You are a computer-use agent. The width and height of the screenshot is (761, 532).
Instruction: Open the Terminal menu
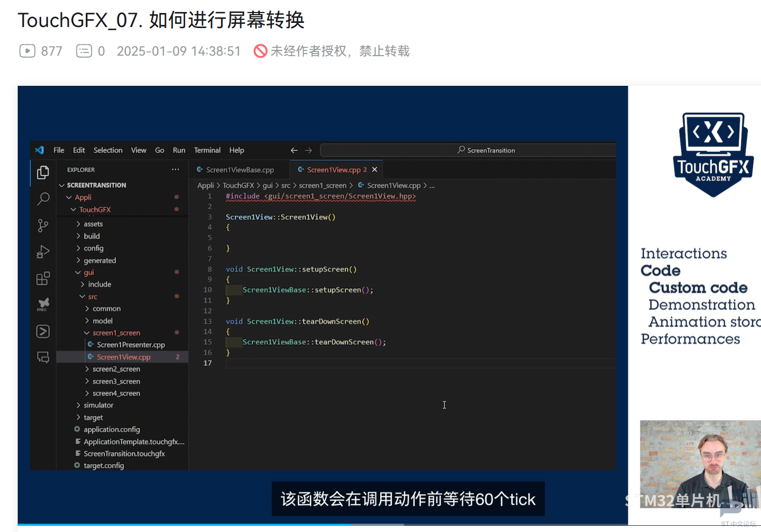(207, 150)
